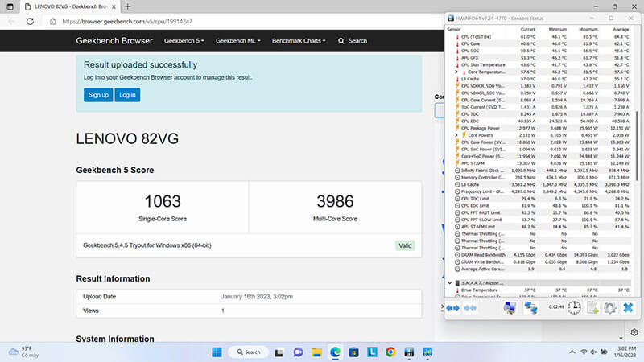Click the browser page scroll-down arrow
Image resolution: width=644 pixels, height=362 pixels.
621,339
